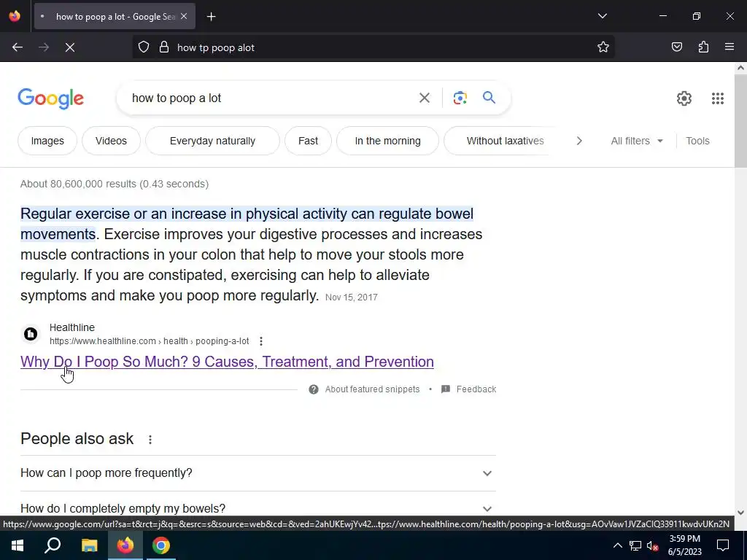Expand 'How can I poop more frequently?'
Viewport: 747px width, 560px height.
click(x=258, y=472)
